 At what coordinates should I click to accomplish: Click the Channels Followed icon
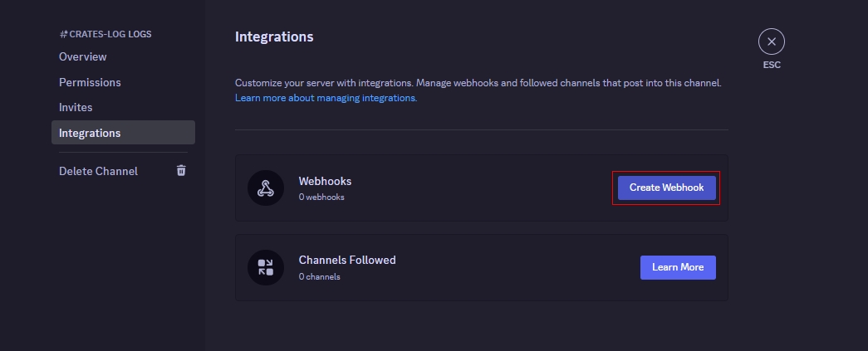click(x=265, y=267)
